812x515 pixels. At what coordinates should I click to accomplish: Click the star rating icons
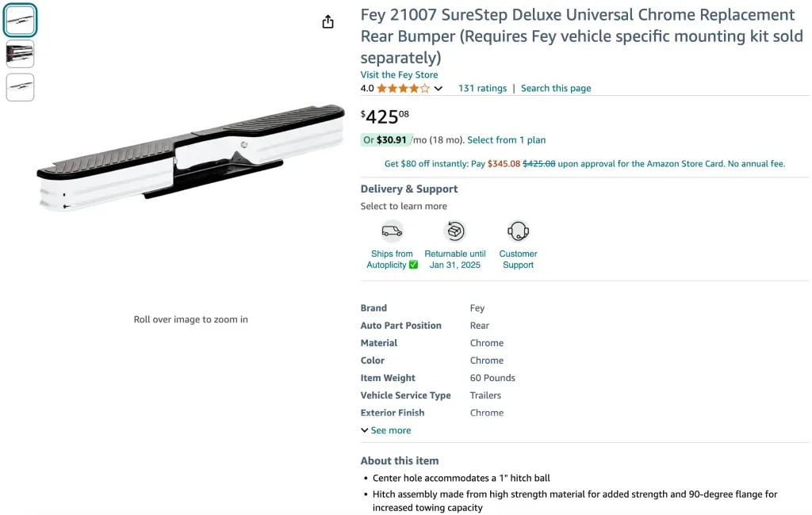tap(403, 89)
